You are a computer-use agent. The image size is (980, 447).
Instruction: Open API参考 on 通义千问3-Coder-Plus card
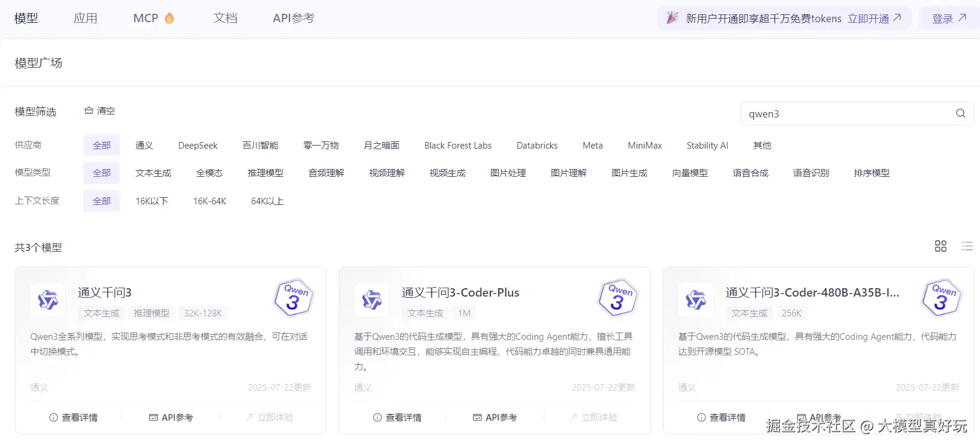(495, 418)
